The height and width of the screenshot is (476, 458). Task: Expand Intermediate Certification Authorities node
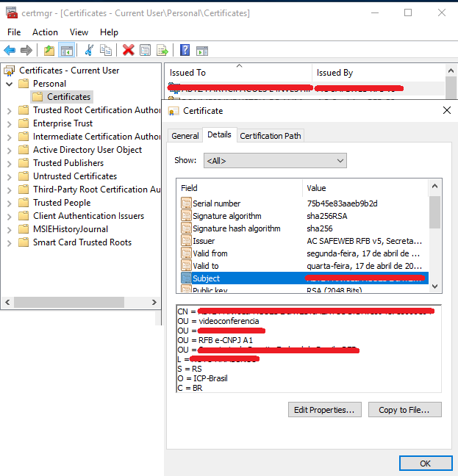[10, 137]
